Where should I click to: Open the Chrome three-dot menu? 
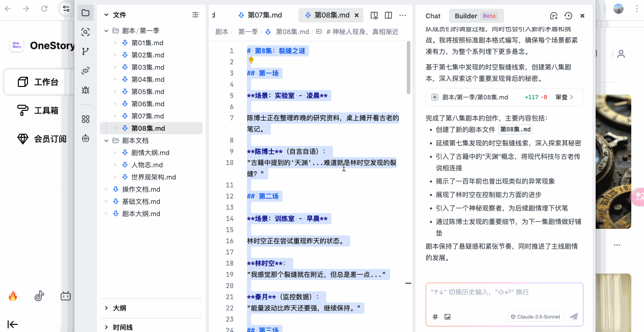click(x=637, y=9)
